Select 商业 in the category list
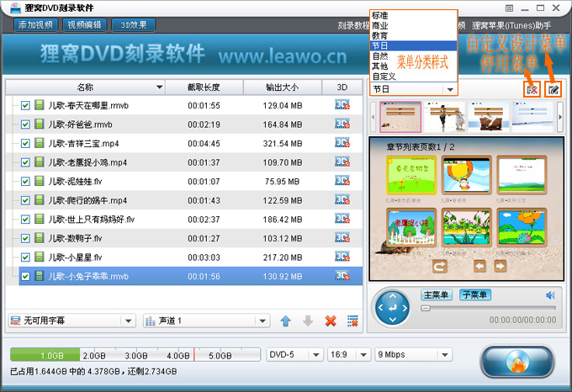The image size is (572, 392). [413, 26]
